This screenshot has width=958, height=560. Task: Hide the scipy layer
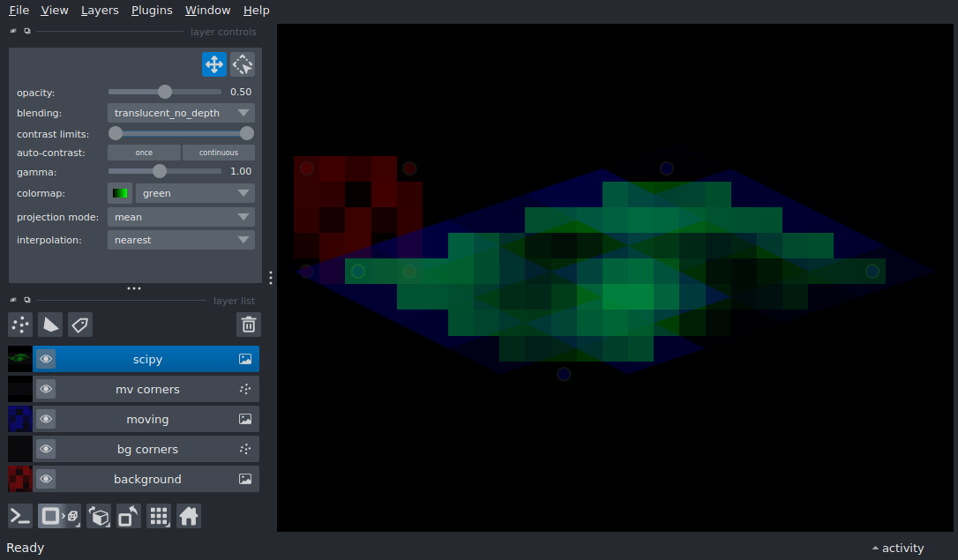coord(46,359)
